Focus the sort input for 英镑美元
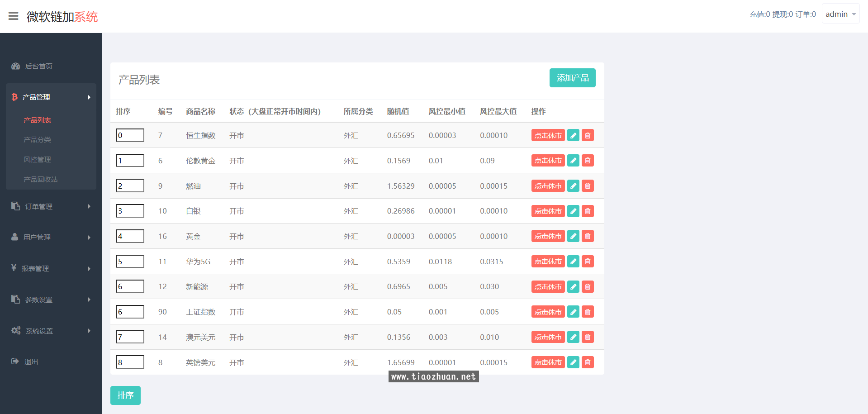This screenshot has width=868, height=414. [130, 362]
